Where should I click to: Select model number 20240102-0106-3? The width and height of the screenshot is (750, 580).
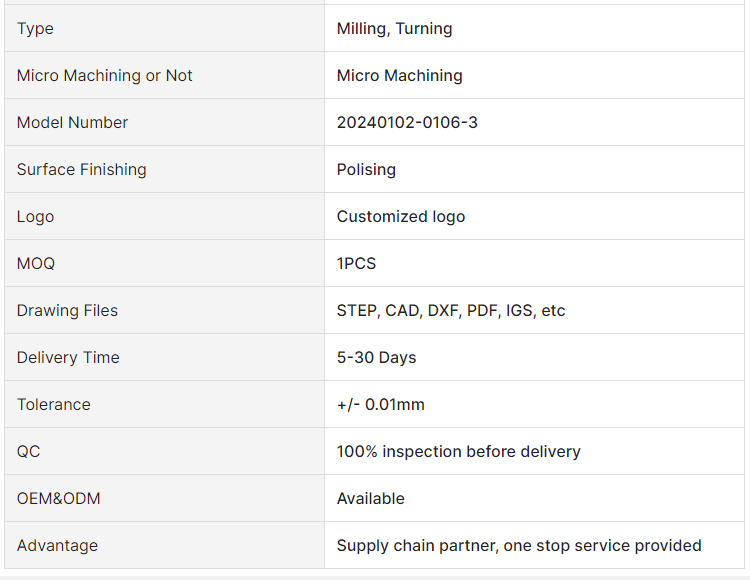pyautogui.click(x=407, y=122)
